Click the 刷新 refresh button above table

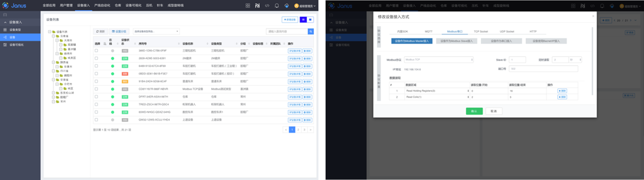pos(100,32)
